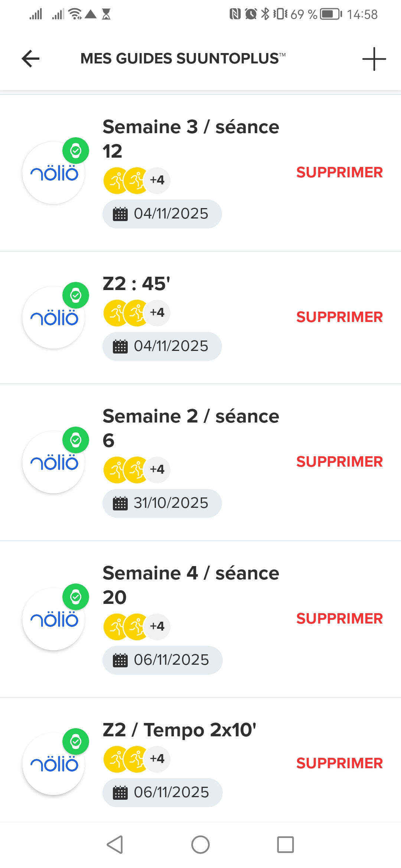The image size is (401, 868).
Task: Open Semaine 4 / séance 20 guide title
Action: (x=190, y=585)
